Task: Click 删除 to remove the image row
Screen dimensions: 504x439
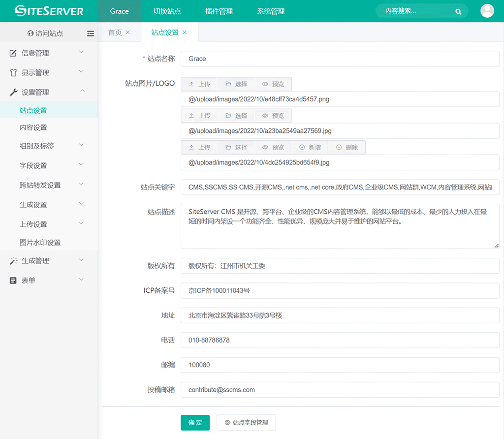Action: (347, 147)
